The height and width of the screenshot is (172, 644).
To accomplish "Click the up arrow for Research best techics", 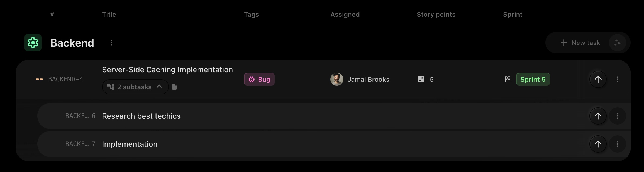I will click(598, 116).
